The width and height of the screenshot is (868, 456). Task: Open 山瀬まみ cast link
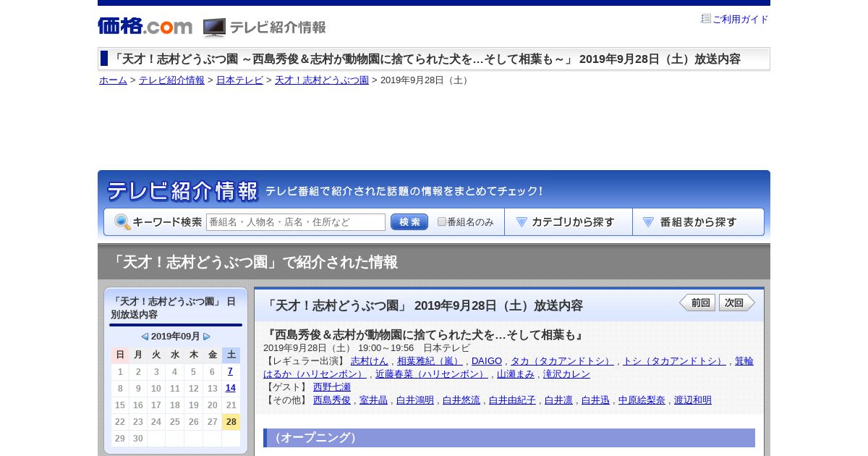point(516,374)
